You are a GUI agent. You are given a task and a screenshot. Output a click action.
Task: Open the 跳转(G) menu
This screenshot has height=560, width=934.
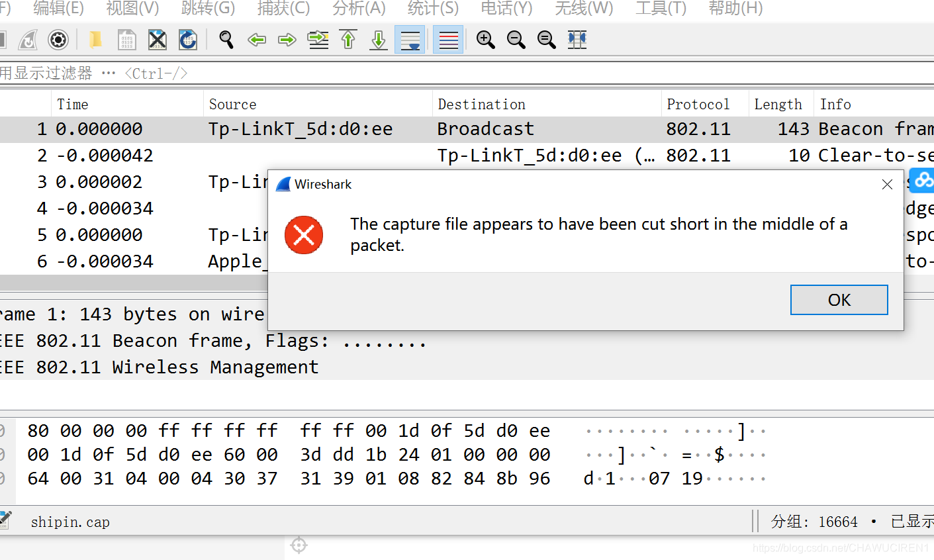[x=208, y=9]
